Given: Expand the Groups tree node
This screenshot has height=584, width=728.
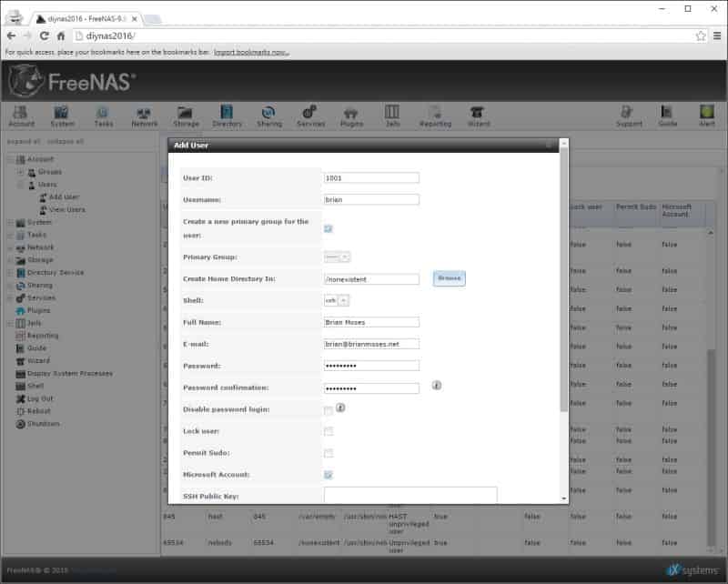Looking at the screenshot, I should coord(20,172).
